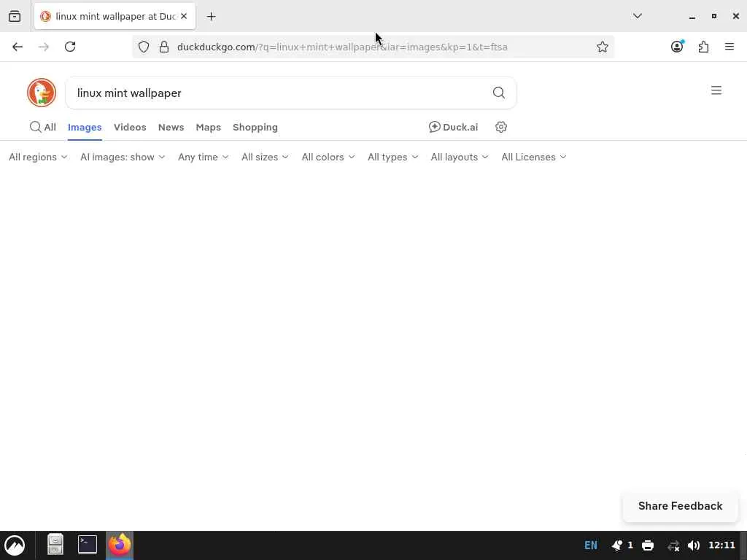Screen dimensions: 747x560
Task: Open keyboard layout EN indicator
Action: coord(591,545)
